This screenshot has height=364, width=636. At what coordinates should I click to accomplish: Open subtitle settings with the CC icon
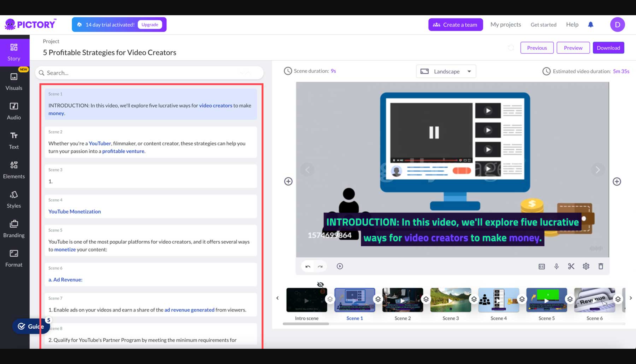coord(541,266)
